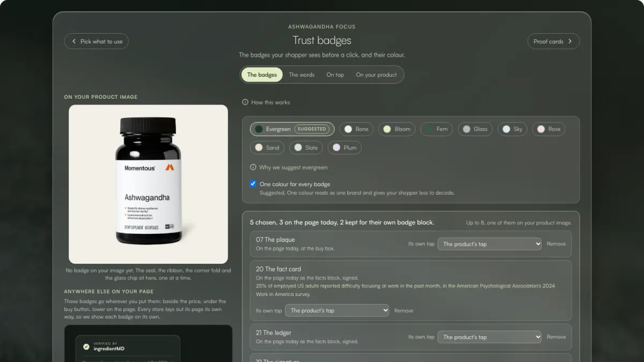Viewport: 644px width, 362px height.
Task: Continue to Proof cards
Action: (553, 41)
